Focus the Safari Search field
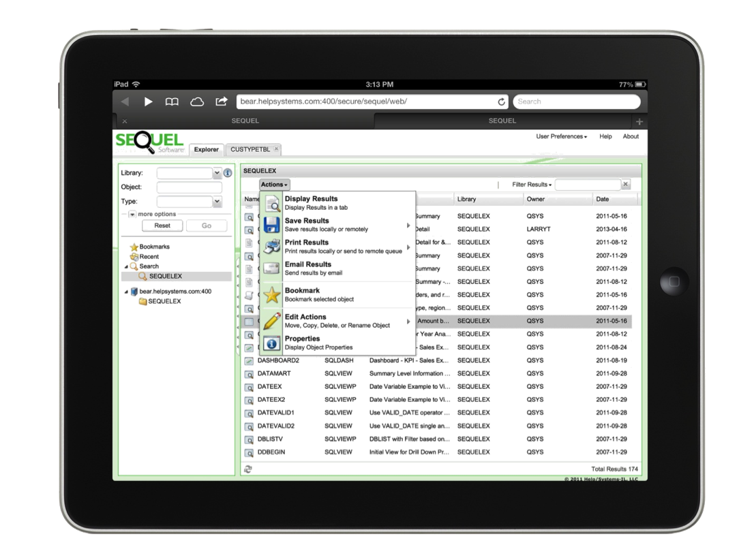This screenshot has height=560, width=754. pyautogui.click(x=577, y=102)
